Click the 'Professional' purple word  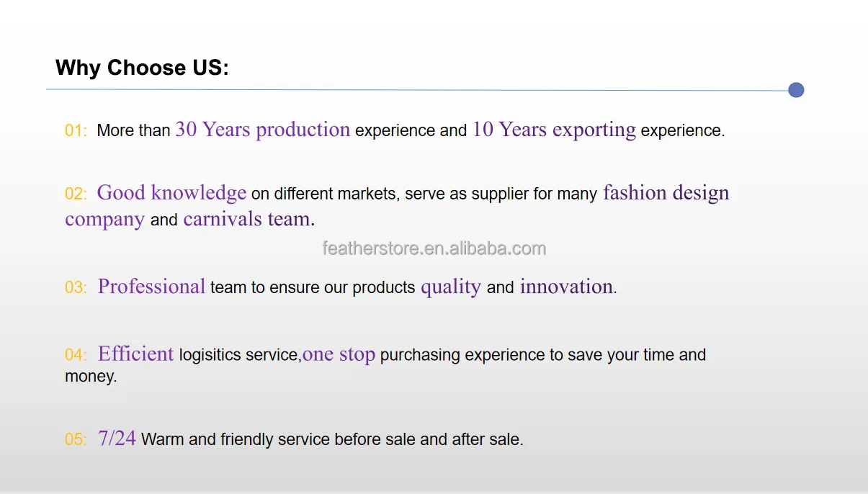(x=152, y=287)
